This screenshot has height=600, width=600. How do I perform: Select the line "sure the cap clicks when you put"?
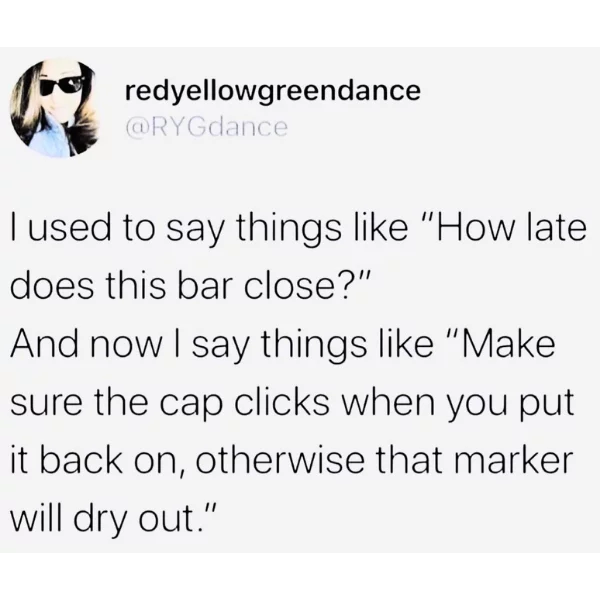point(292,403)
